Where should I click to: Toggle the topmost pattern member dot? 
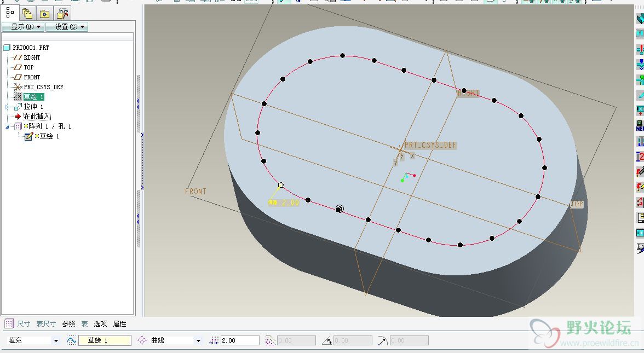[343, 55]
